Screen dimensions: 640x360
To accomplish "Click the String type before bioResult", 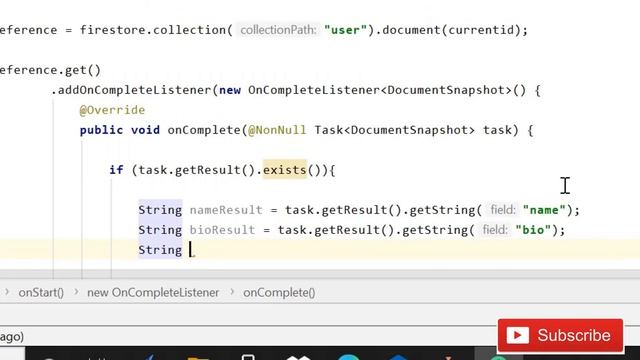I will [160, 230].
